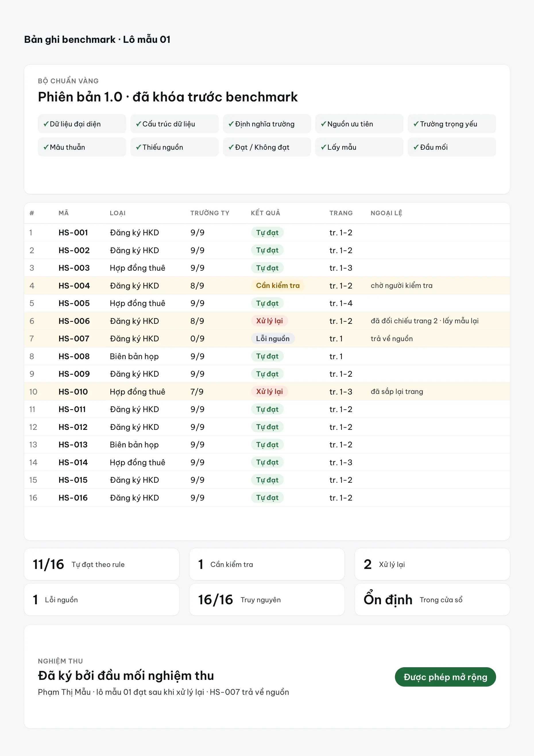Select the 'Đạt / Không đạt' checked chip
The image size is (534, 756).
267,147
